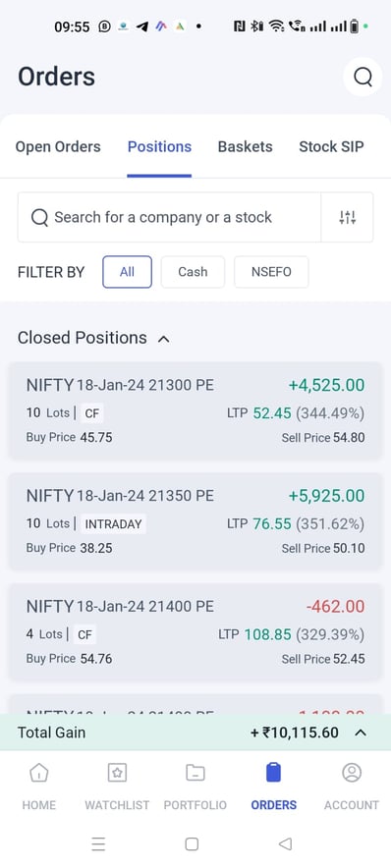391x868 pixels.
Task: Tap the search magnifier icon beside Orders
Action: pos(363,77)
